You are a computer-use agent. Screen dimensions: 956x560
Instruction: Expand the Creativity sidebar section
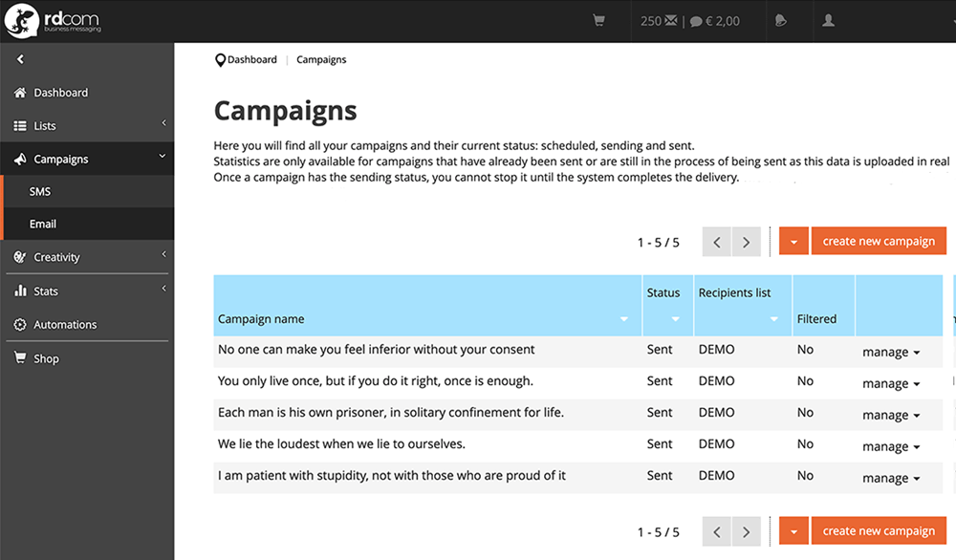[86, 257]
